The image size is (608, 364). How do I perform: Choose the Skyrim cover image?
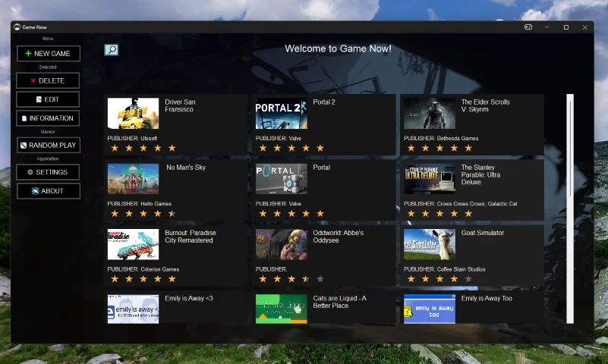pos(430,114)
